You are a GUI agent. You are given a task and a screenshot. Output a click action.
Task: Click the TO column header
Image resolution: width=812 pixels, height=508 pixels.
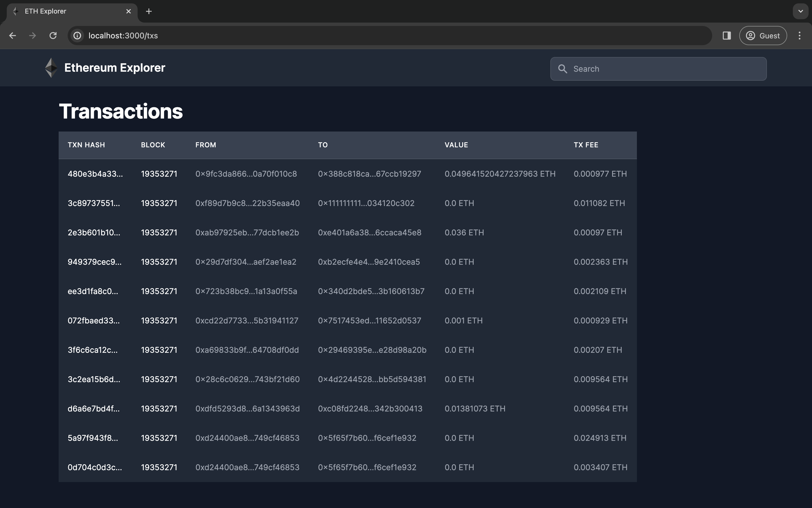(x=323, y=145)
